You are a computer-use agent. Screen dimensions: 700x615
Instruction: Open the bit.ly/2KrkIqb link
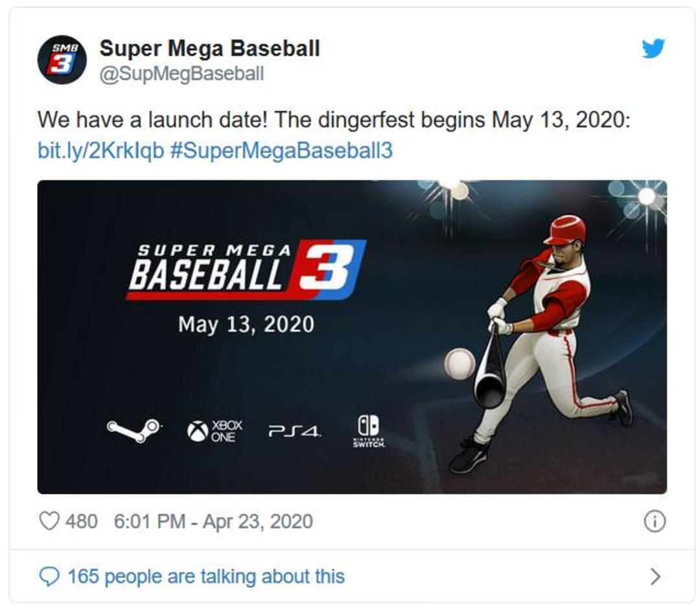point(101,150)
